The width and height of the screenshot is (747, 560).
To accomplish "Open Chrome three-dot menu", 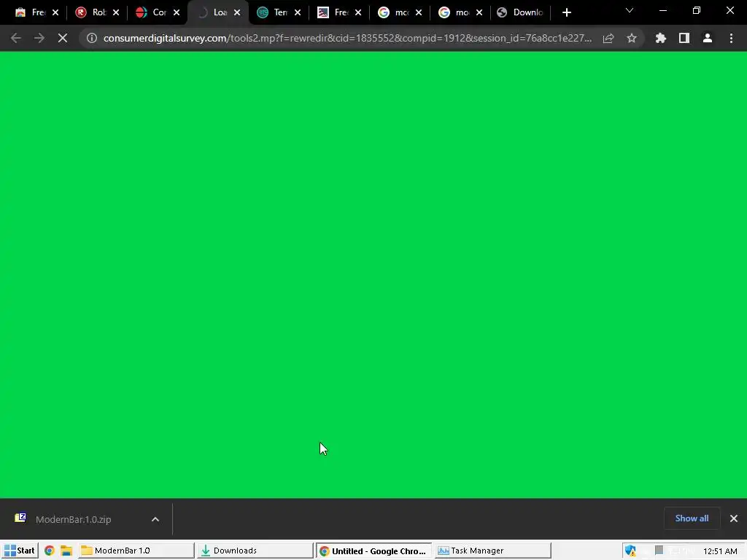I will (x=731, y=38).
